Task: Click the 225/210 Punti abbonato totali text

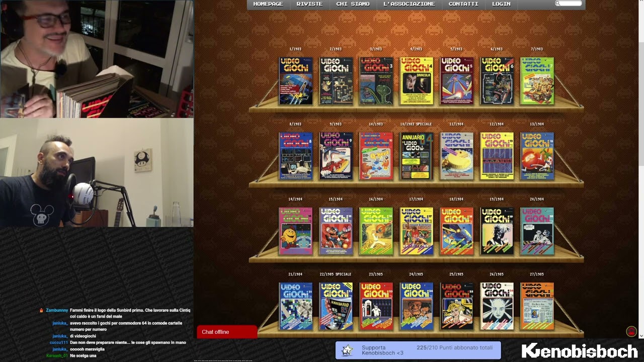Action: pos(454,347)
